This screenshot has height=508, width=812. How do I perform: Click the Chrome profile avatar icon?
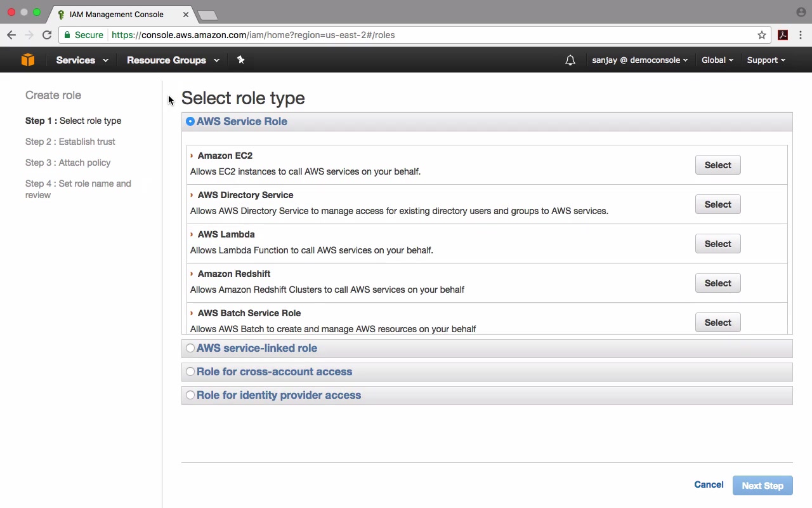[801, 12]
